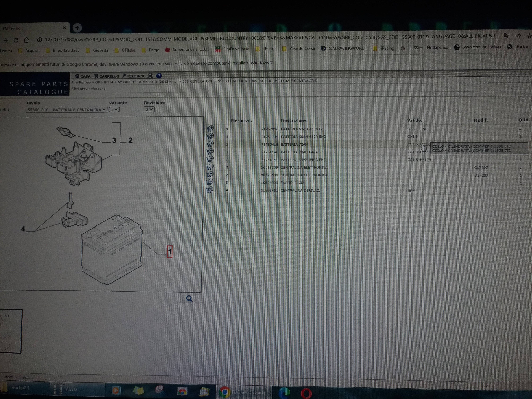The image size is (532, 399).
Task: Click site info icon next to URL
Action: click(39, 40)
